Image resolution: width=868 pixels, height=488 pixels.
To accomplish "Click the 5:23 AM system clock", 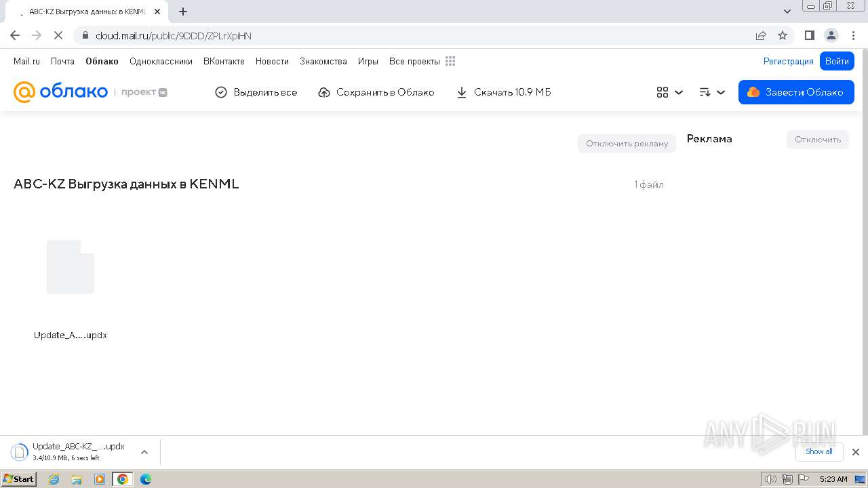I will [x=833, y=479].
